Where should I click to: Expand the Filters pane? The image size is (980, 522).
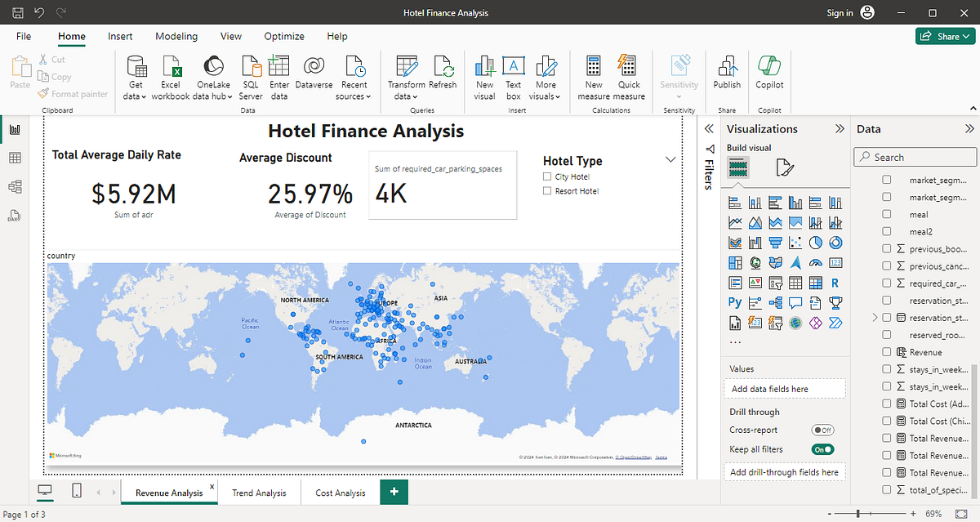click(x=709, y=129)
